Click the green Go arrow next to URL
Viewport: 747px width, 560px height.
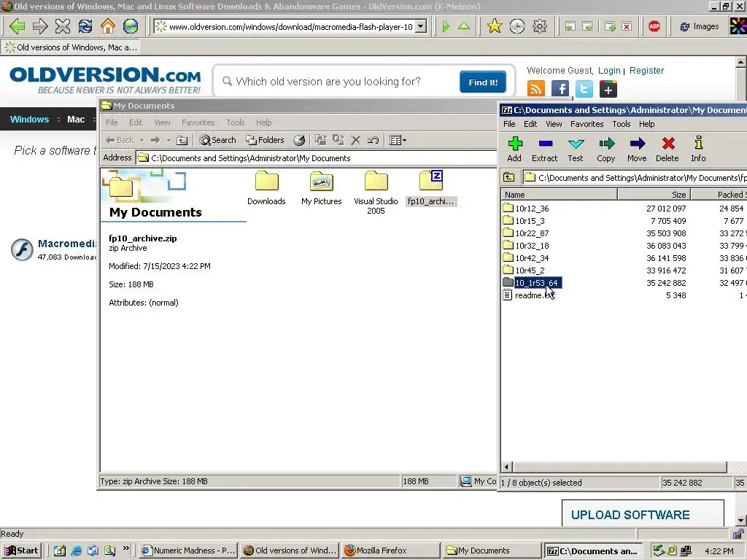(x=446, y=27)
